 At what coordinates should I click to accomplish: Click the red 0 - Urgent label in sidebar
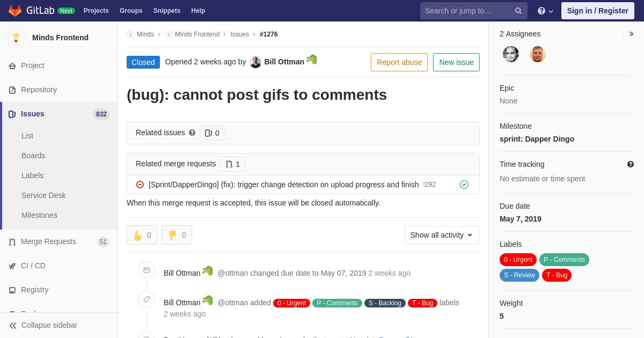[518, 260]
